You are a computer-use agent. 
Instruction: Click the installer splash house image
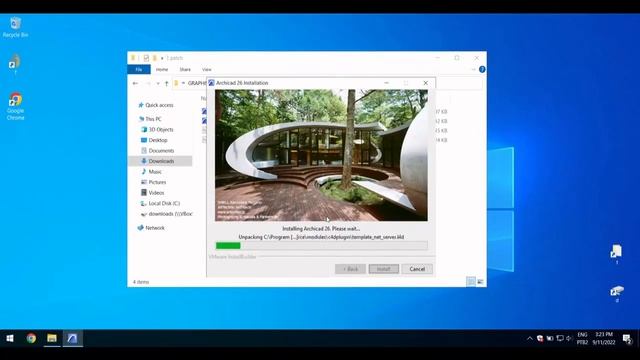coord(321,155)
